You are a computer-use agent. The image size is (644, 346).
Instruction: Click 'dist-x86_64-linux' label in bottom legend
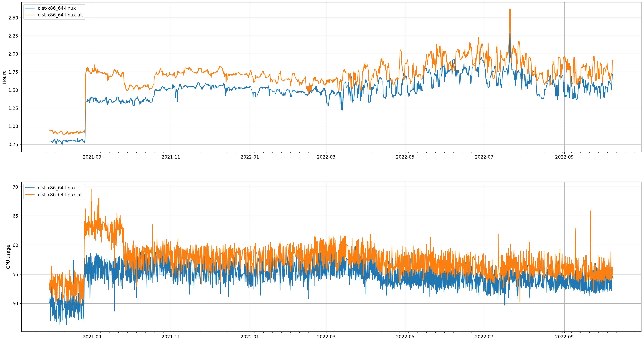pos(57,188)
